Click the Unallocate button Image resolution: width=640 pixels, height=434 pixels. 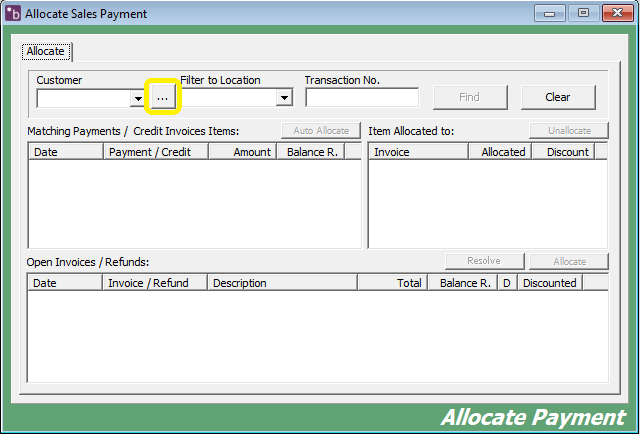tap(569, 131)
